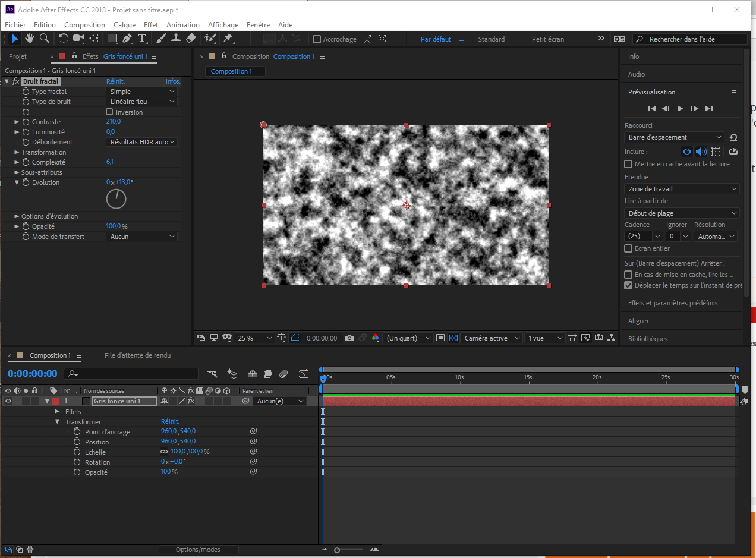Select the Rectangle shape tool
Screen dimensions: 756x558
tap(112, 39)
